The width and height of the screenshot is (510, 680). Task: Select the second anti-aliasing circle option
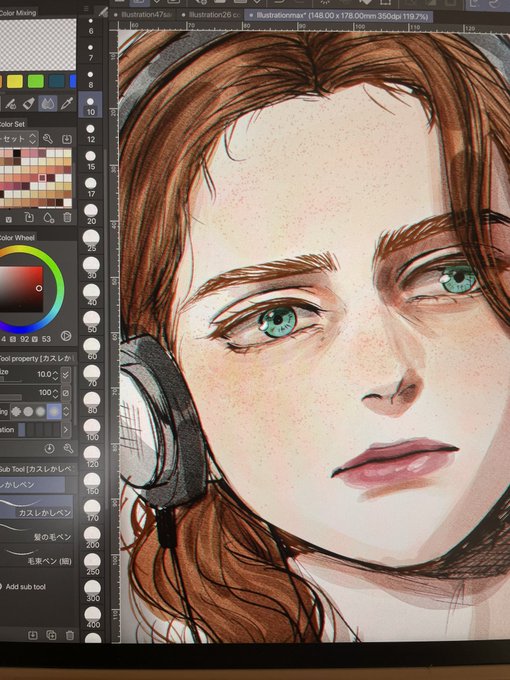coord(28,411)
